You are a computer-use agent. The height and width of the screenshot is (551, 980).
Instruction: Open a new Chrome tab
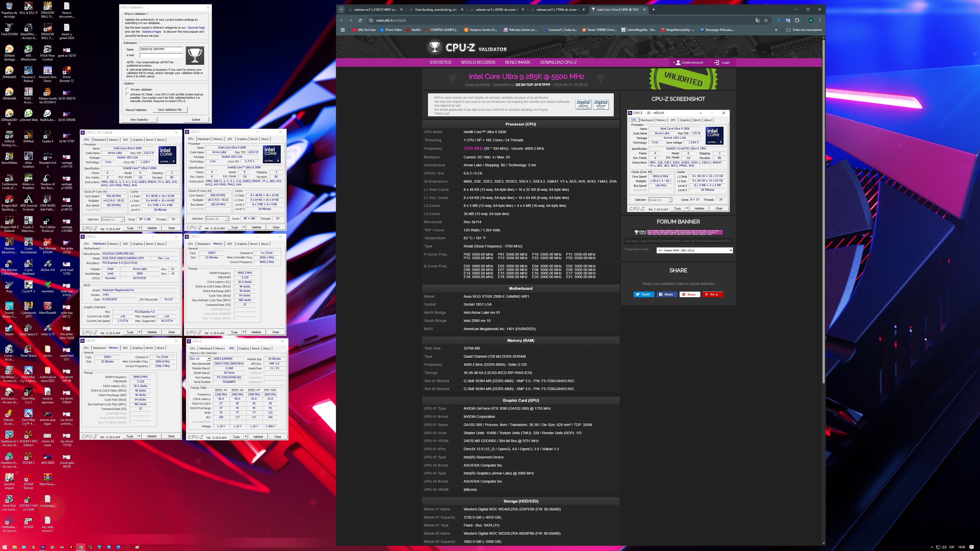coord(654,9)
